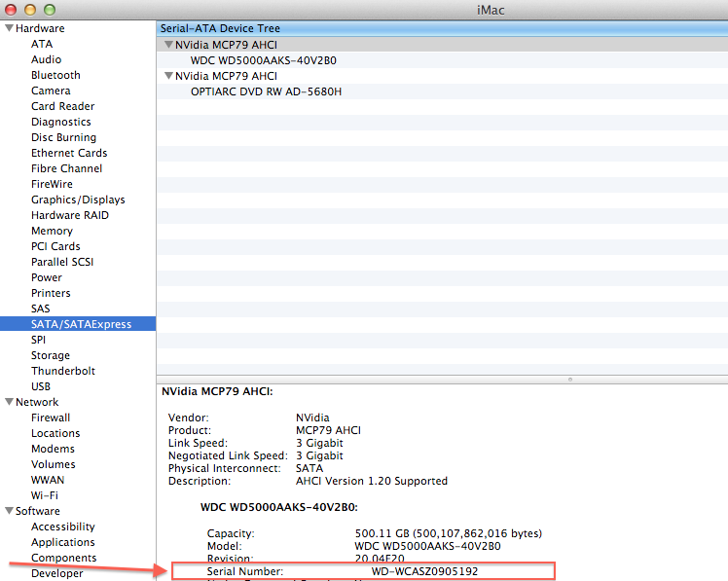Image resolution: width=728 pixels, height=581 pixels.
Task: Select Modems under Network
Action: (53, 449)
